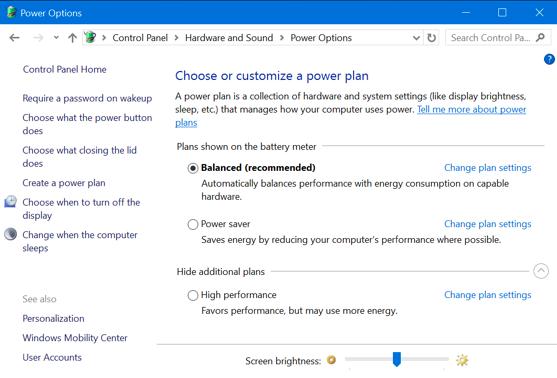Open Personalization under See also
Viewport: 557px width, 378px height.
coord(53,318)
